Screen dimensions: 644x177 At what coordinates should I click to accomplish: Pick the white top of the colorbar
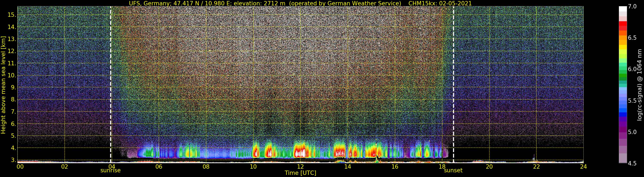pyautogui.click(x=623, y=9)
